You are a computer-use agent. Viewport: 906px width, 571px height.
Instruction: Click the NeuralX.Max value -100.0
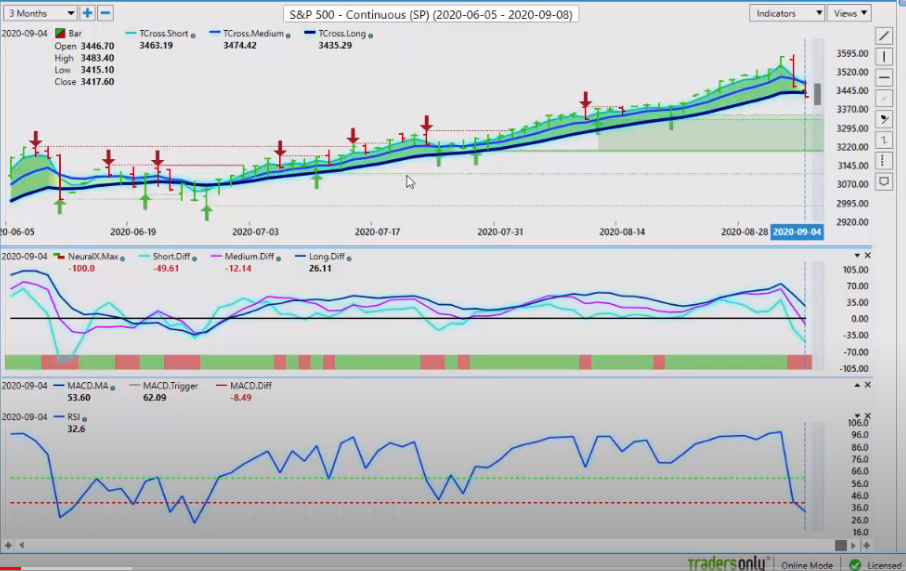pos(81,268)
